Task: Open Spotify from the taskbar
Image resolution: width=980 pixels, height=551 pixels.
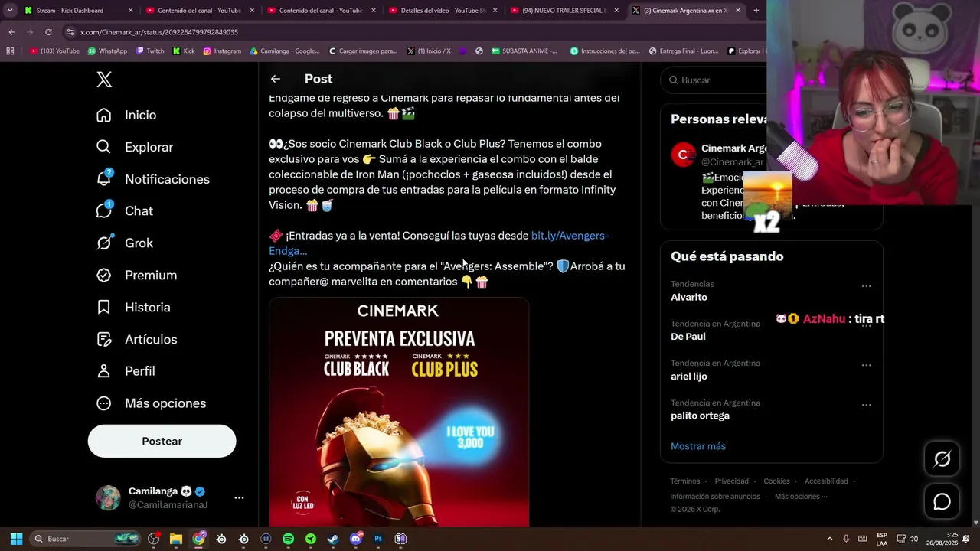Action: [288, 539]
